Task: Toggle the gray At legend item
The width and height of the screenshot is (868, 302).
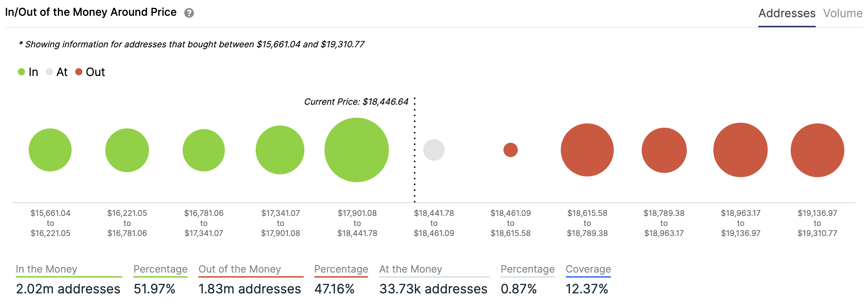Action: pyautogui.click(x=57, y=72)
